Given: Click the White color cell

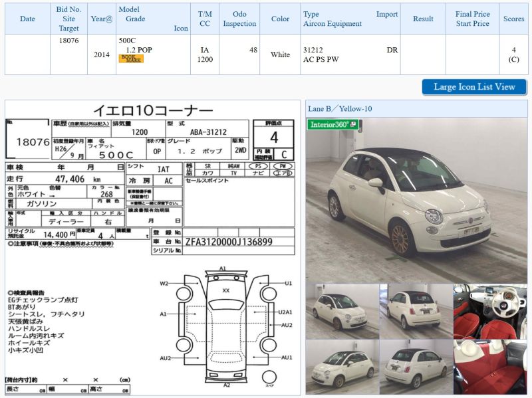Looking at the screenshot, I should click(280, 54).
